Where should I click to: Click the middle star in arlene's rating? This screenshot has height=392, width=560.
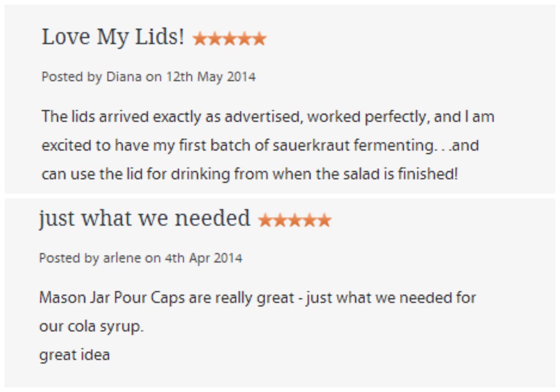click(x=294, y=220)
